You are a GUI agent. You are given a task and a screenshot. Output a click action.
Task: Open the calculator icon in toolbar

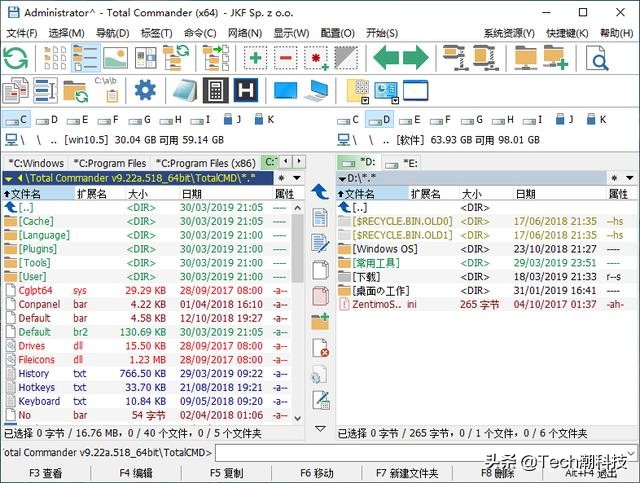click(213, 91)
